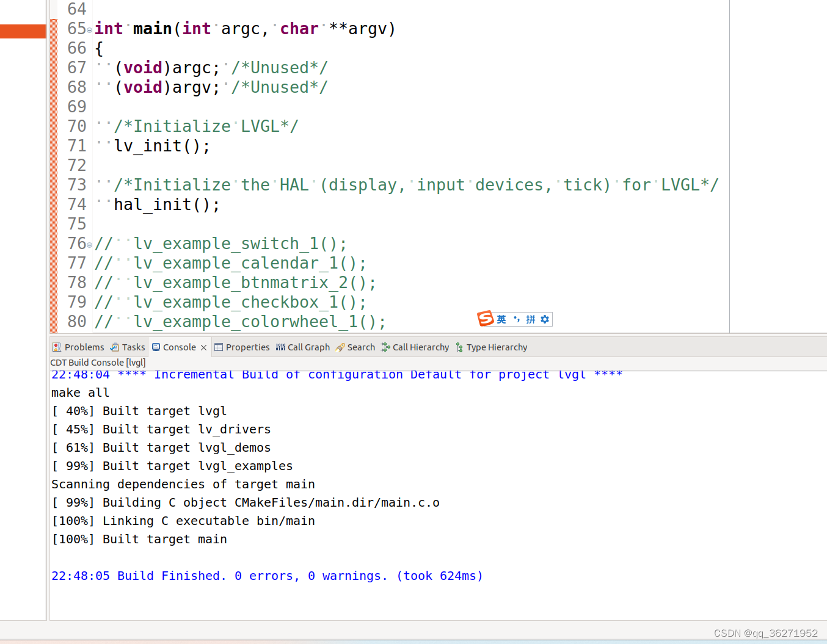Open the Properties view icon
This screenshot has width=827, height=644.
tap(220, 347)
